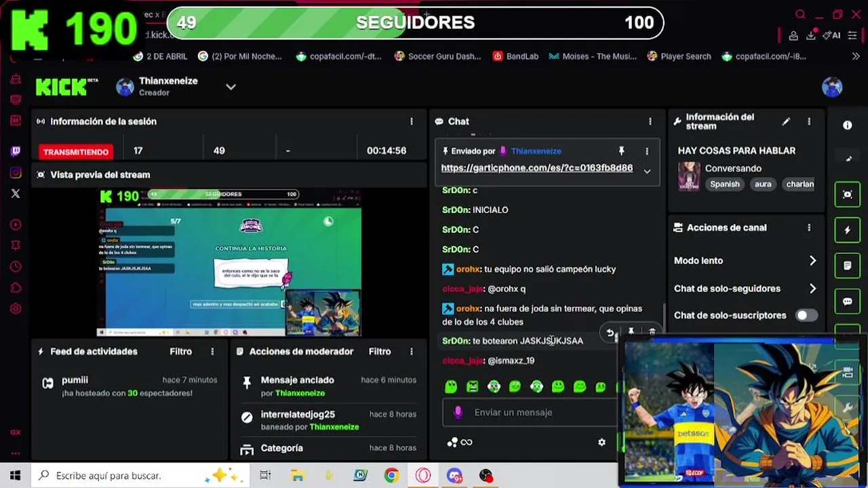Open the Windows Start button
This screenshot has height=488, width=868.
point(15,476)
